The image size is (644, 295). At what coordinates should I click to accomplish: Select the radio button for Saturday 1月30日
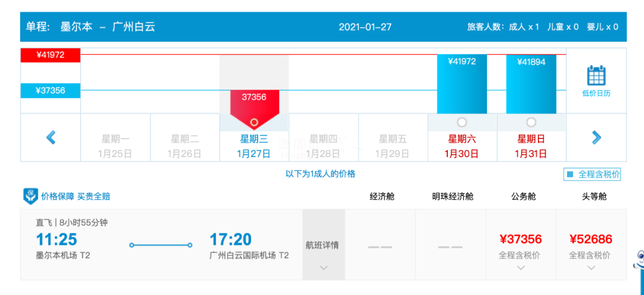click(x=462, y=122)
